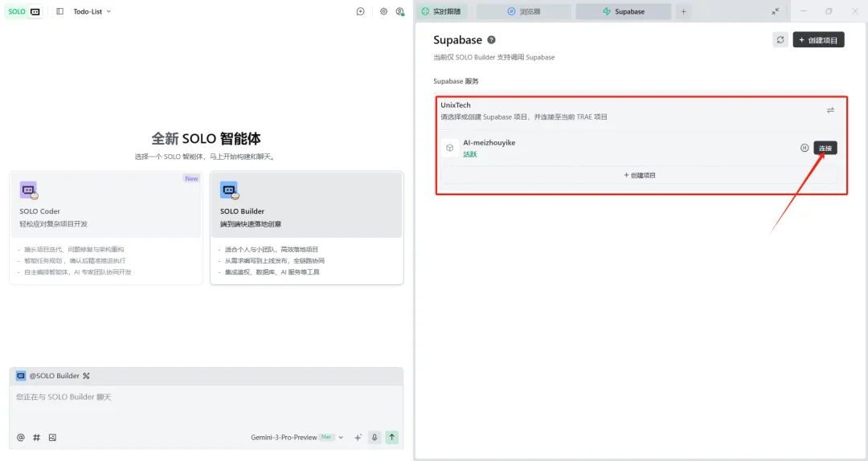Open settings gear icon
This screenshot has height=461, width=868.
383,11
